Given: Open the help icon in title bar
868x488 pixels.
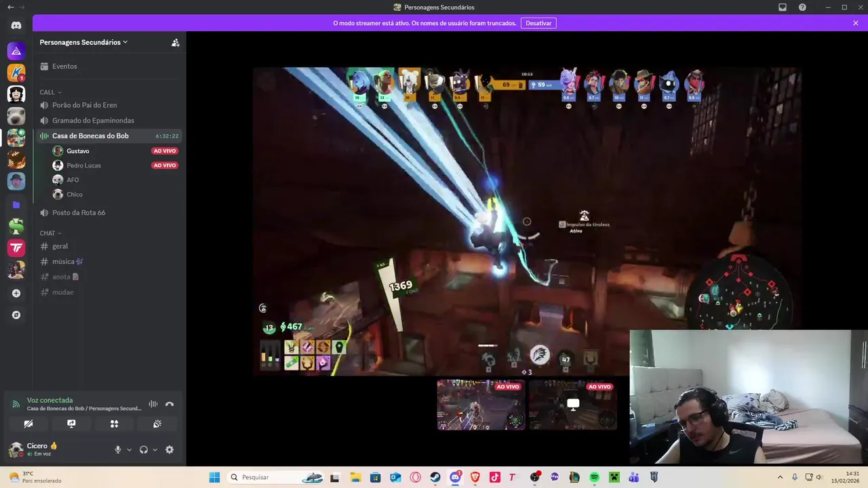Looking at the screenshot, I should coord(802,7).
